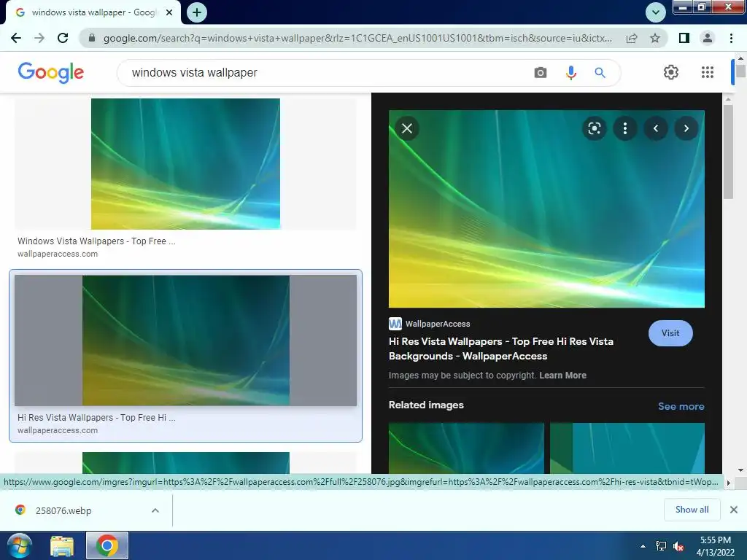
Task: Close the windows vista wallpaper tab
Action: pyautogui.click(x=169, y=13)
